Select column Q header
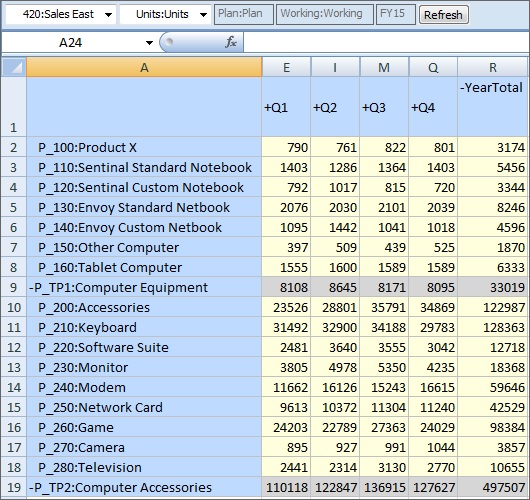The image size is (530, 500). 433,67
